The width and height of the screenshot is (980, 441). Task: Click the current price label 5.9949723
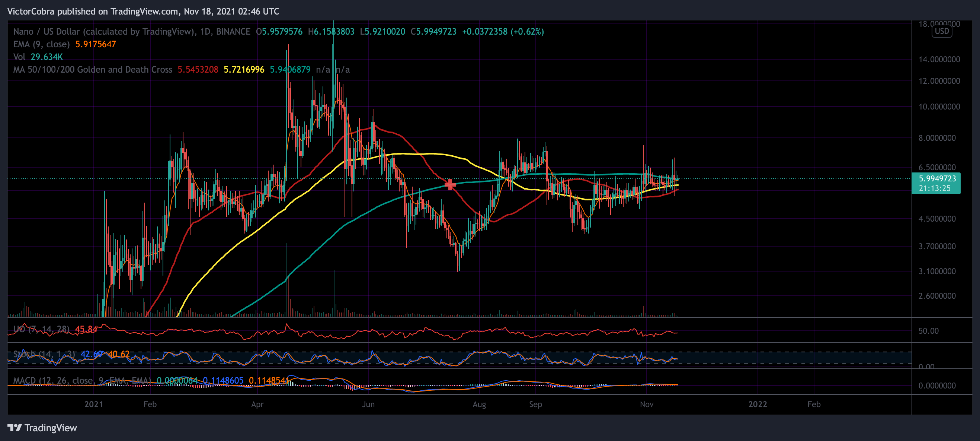(937, 179)
